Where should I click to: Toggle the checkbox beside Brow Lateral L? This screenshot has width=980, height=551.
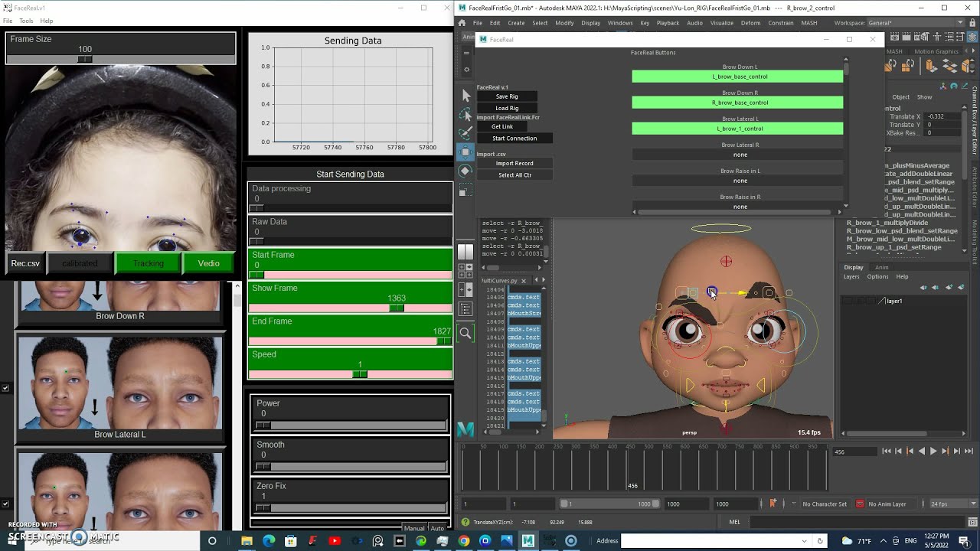(5, 388)
